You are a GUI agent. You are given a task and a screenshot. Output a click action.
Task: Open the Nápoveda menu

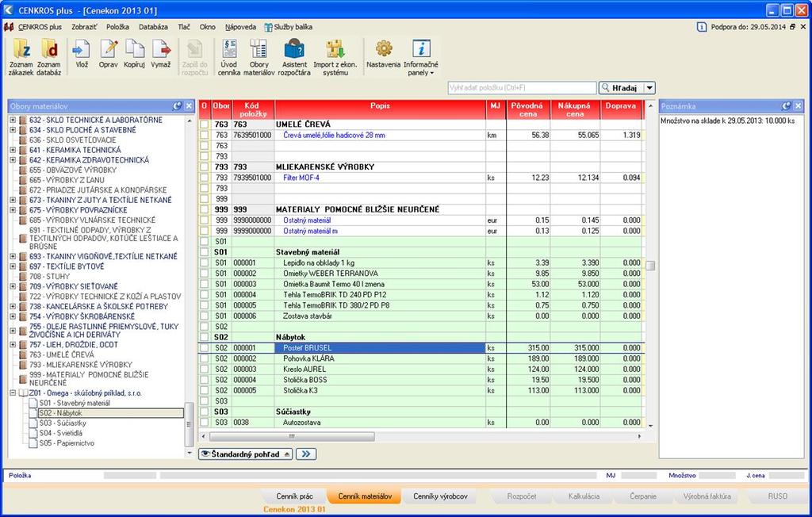pyautogui.click(x=240, y=27)
